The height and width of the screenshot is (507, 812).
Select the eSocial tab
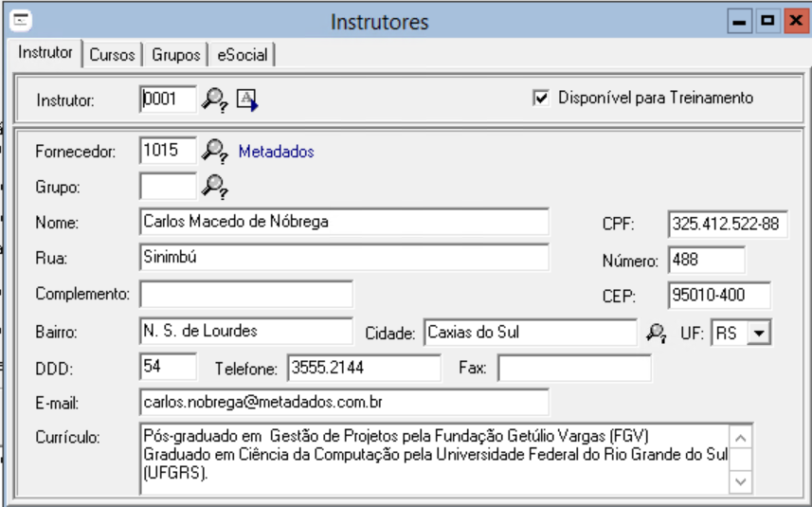click(242, 55)
